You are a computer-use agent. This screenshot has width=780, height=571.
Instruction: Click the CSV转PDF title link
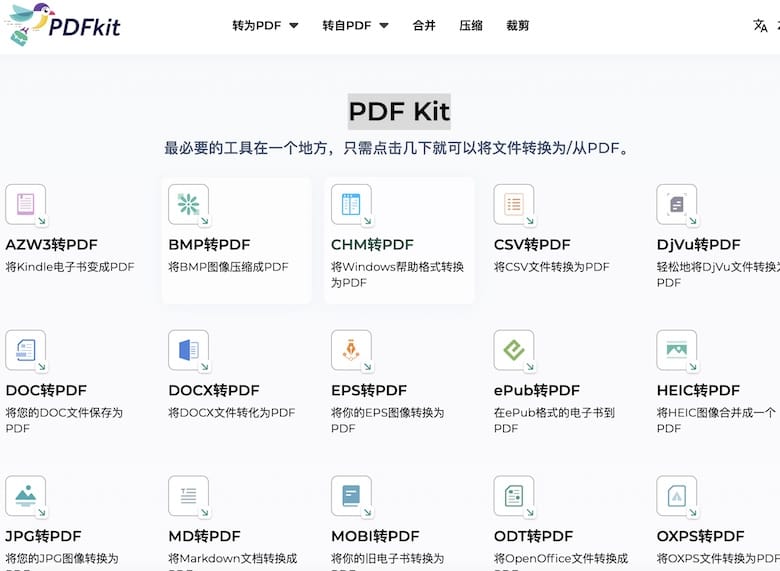[532, 245]
